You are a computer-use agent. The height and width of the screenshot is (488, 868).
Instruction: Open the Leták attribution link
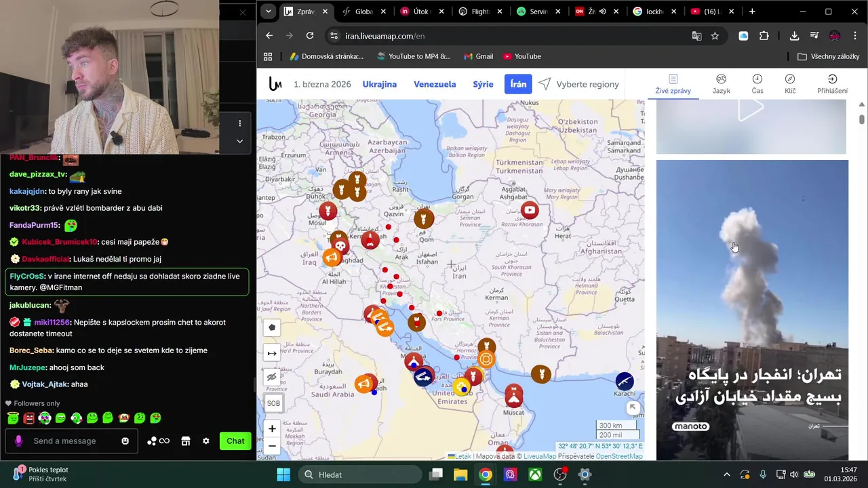pos(462,456)
